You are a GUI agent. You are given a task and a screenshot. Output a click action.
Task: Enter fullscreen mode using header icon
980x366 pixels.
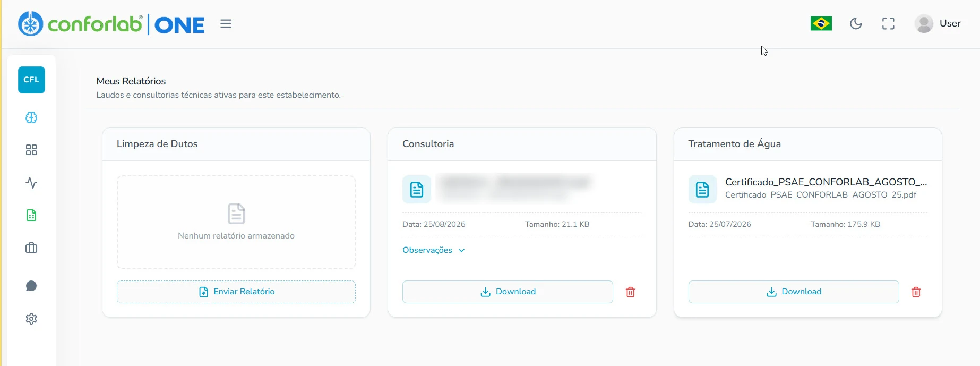(888, 23)
